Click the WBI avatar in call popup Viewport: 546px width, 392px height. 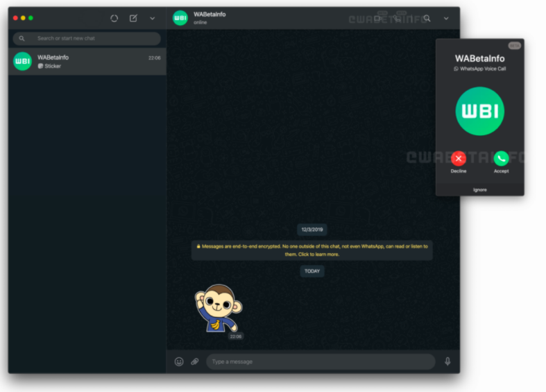479,111
